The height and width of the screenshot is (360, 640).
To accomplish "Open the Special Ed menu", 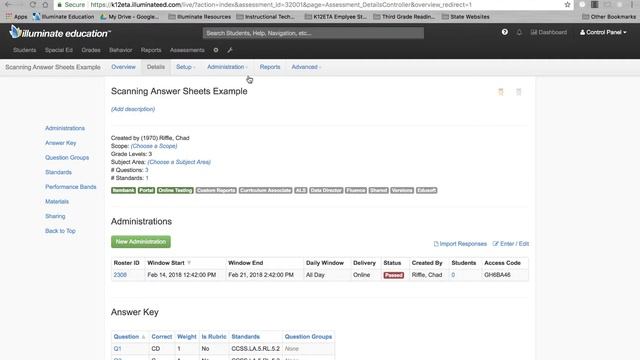I will pyautogui.click(x=59, y=50).
